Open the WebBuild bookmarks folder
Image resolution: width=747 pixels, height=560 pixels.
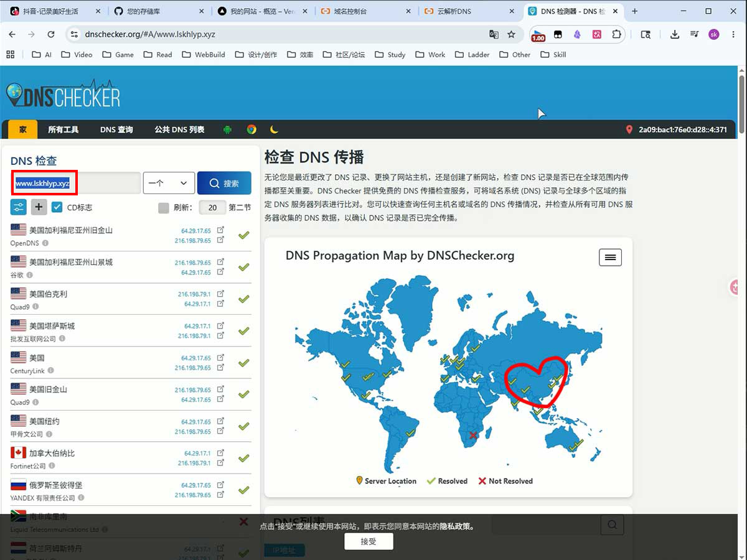click(x=204, y=55)
